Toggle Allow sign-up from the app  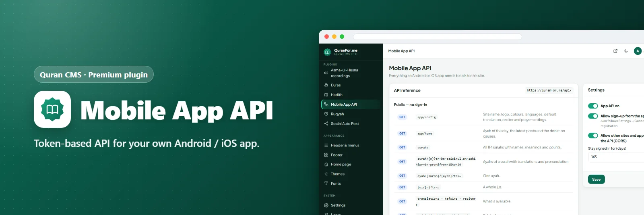coord(593,116)
